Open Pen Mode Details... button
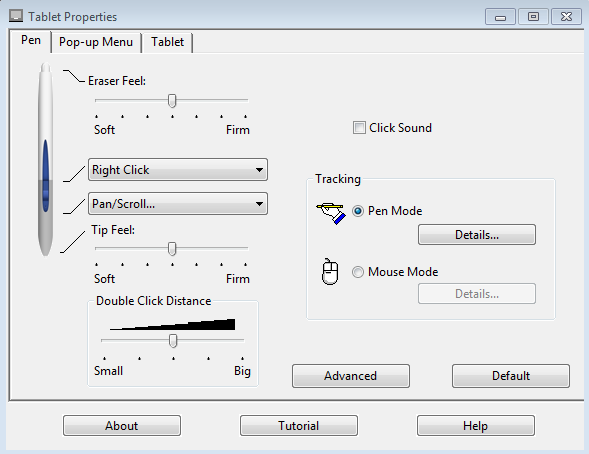Screen dimensions: 589x454 (x=477, y=235)
